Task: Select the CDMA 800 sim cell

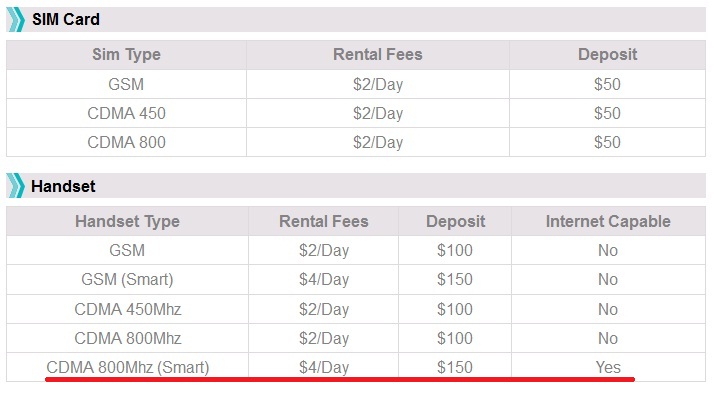Action: [127, 142]
